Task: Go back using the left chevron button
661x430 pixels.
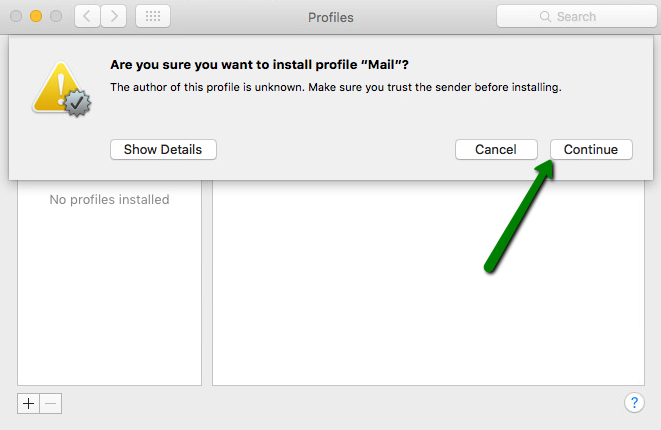Action: click(x=87, y=16)
